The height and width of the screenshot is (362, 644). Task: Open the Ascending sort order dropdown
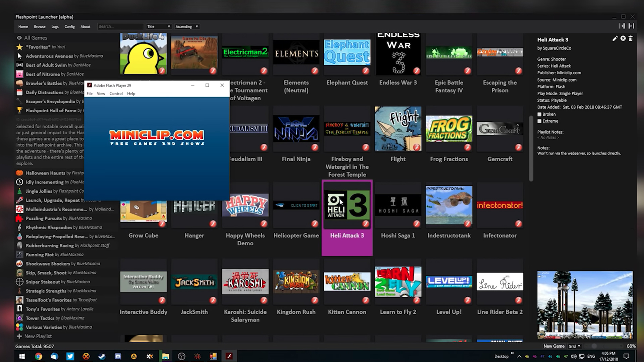187,26
